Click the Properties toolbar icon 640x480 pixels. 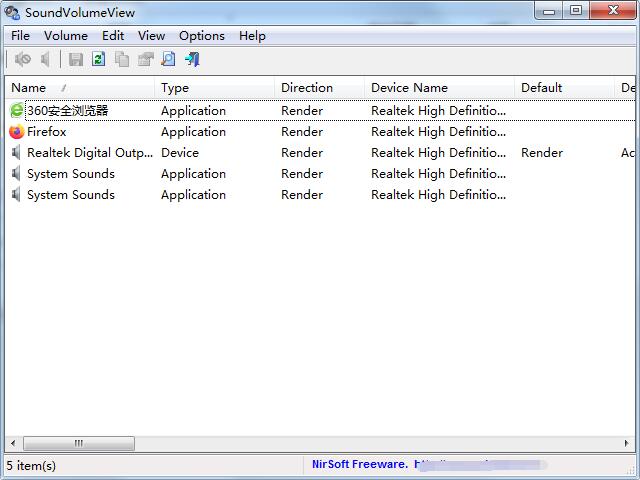[x=145, y=60]
